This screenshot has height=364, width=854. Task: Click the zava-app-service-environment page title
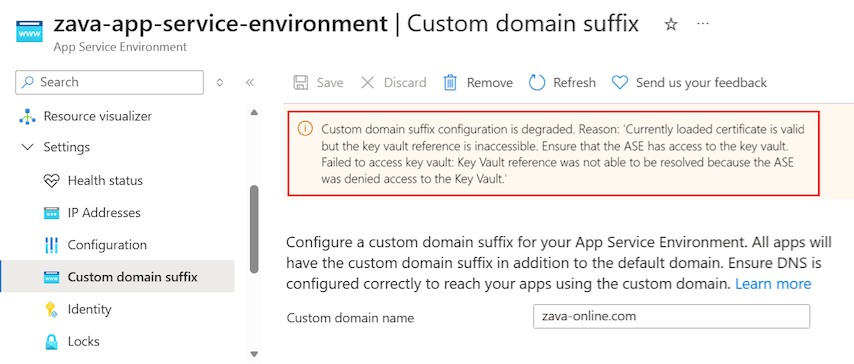coord(221,24)
